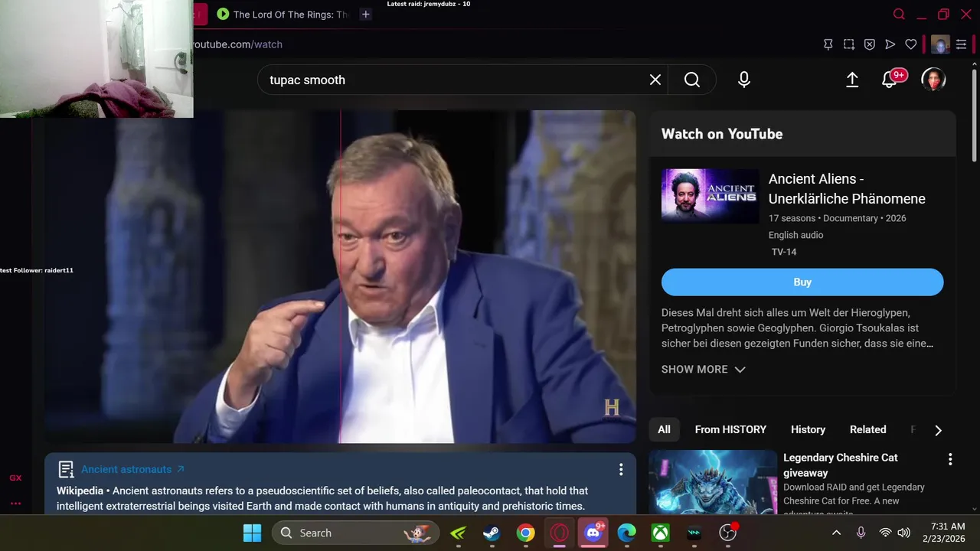The width and height of the screenshot is (980, 551).
Task: Select the All filter chip
Action: tap(664, 429)
